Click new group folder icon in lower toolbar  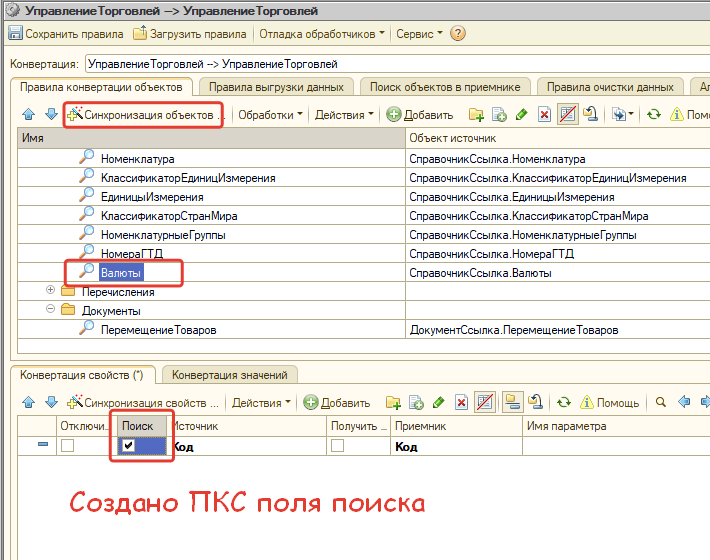coord(393,402)
